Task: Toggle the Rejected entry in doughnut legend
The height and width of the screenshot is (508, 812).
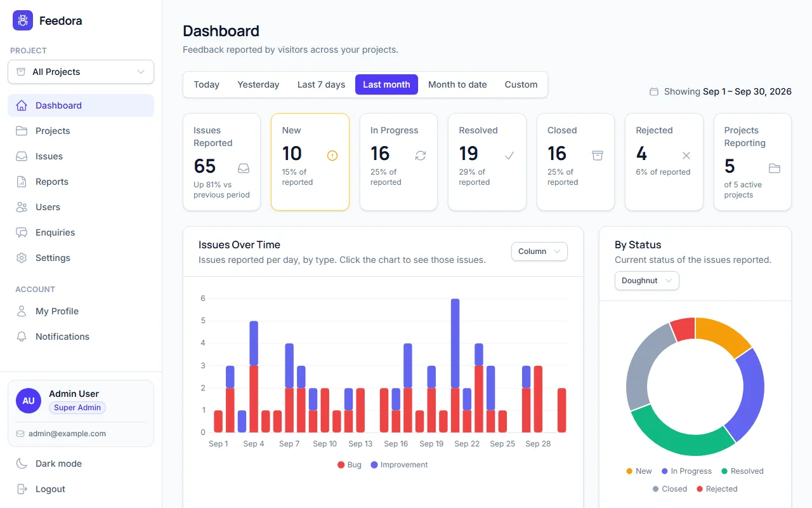Action: tap(717, 489)
